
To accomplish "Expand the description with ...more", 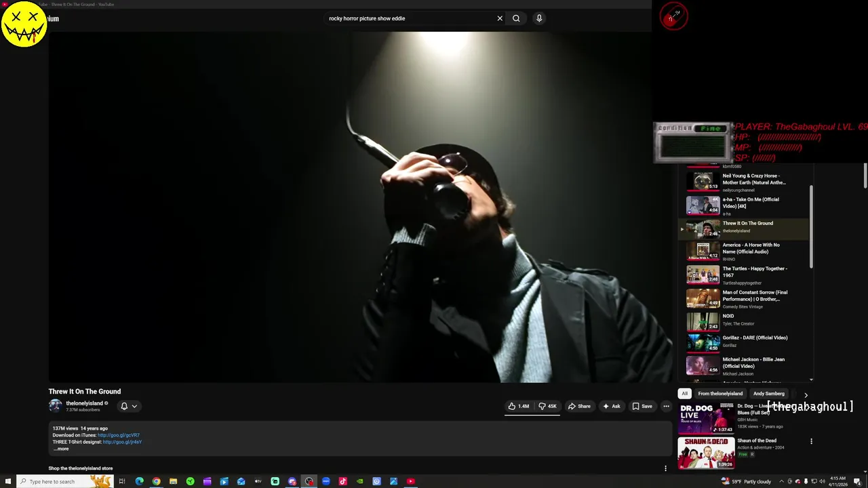I will (61, 449).
